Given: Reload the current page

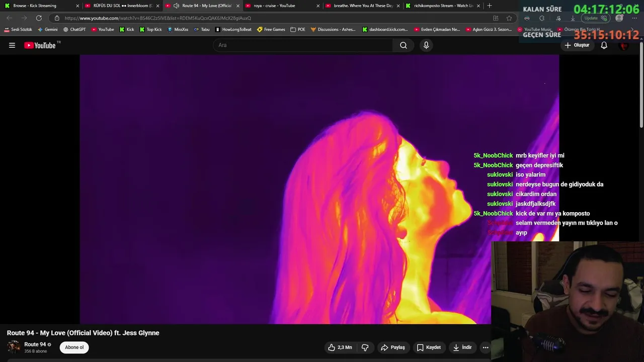Looking at the screenshot, I should point(39,18).
